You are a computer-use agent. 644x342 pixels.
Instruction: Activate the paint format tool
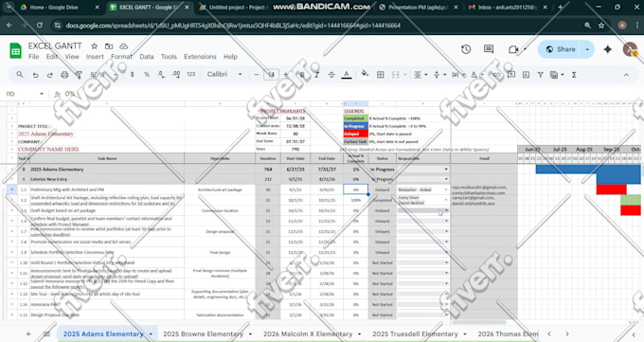[x=79, y=75]
